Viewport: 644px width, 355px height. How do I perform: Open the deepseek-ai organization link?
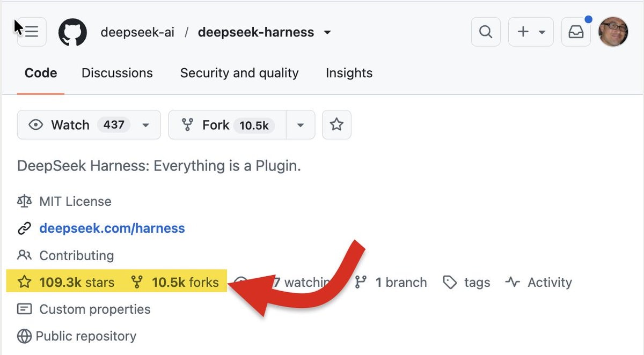pyautogui.click(x=137, y=32)
